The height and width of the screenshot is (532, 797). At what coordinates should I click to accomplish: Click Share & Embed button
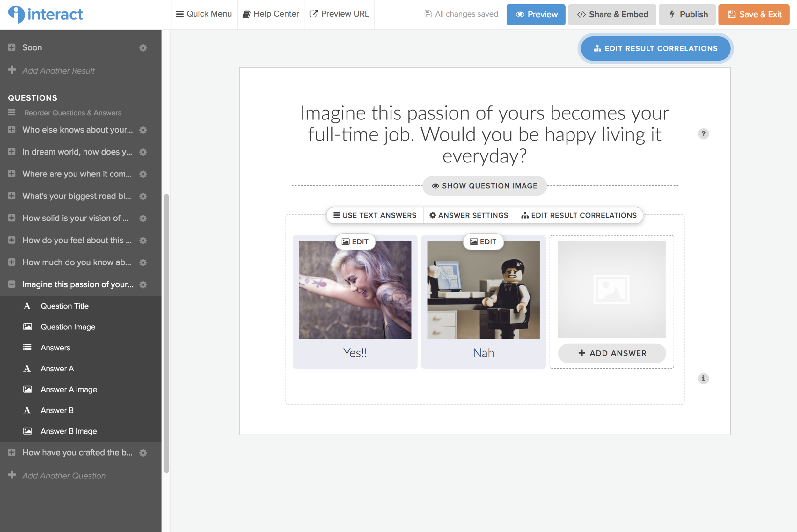tap(612, 15)
